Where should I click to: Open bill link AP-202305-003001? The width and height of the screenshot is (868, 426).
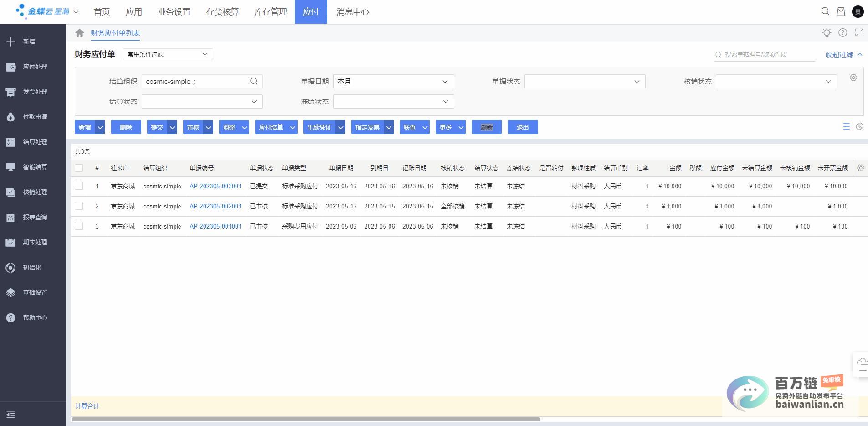216,186
